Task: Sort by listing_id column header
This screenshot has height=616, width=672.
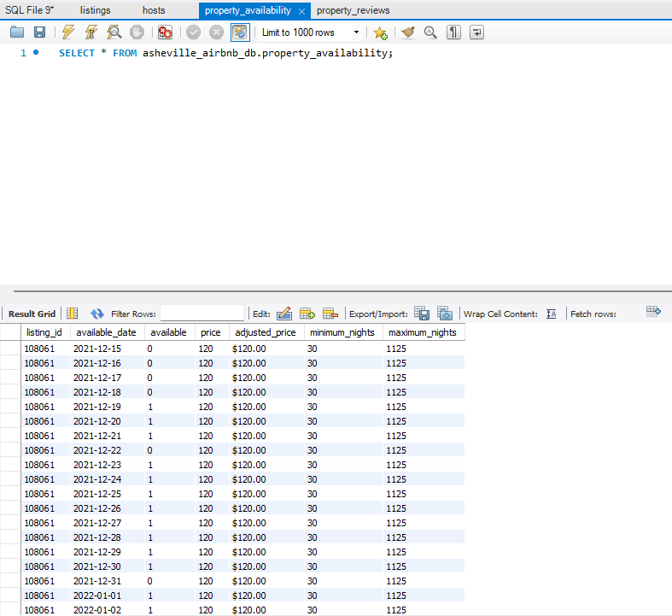Action: 44,332
